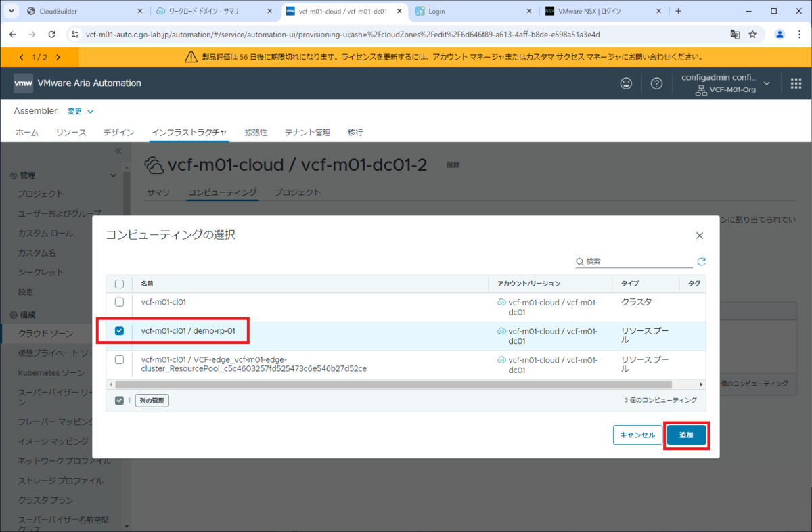Open the Assembler 変更 service dropdown

(x=81, y=111)
